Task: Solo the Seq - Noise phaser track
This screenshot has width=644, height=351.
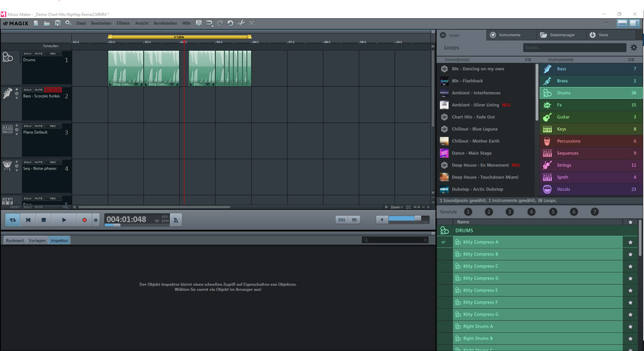Action: (x=28, y=162)
